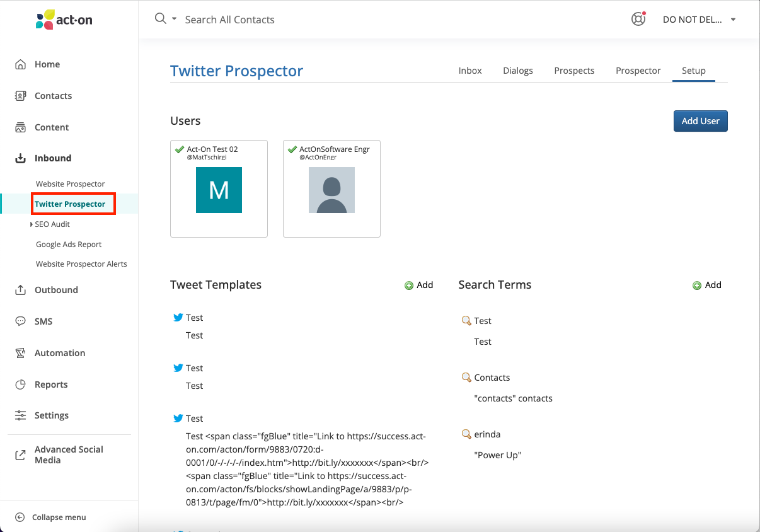The width and height of the screenshot is (760, 532).
Task: Click the Test search term magnifier icon
Action: pyautogui.click(x=466, y=321)
